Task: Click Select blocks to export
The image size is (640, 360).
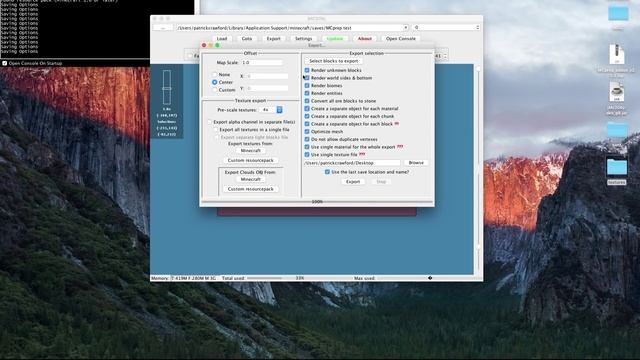Action: tap(333, 61)
